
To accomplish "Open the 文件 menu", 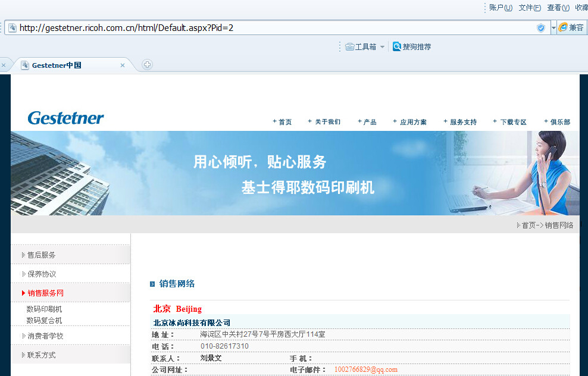I will [x=530, y=8].
